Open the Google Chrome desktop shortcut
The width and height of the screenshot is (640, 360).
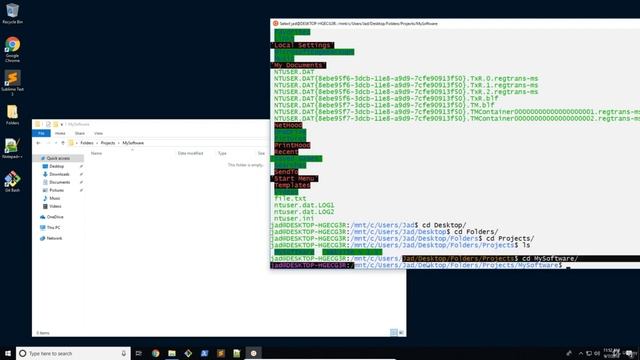[12, 49]
